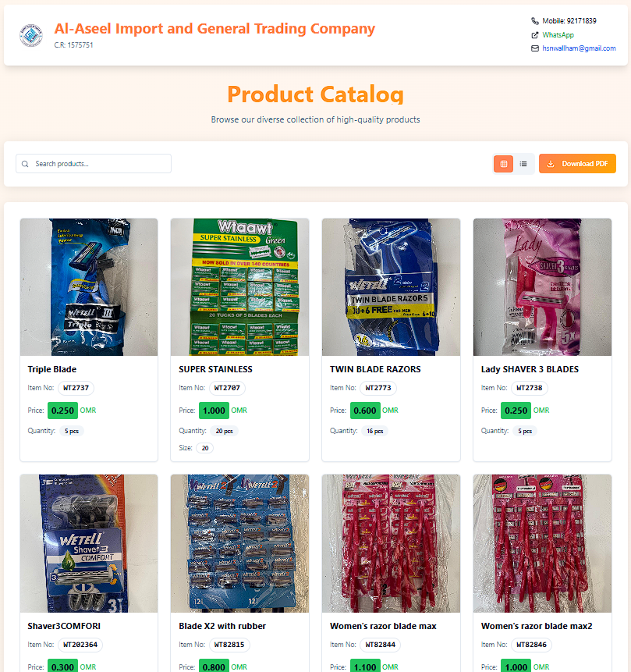Click the external link icon beside WhatsApp
Image resolution: width=631 pixels, height=672 pixels.
coord(534,35)
